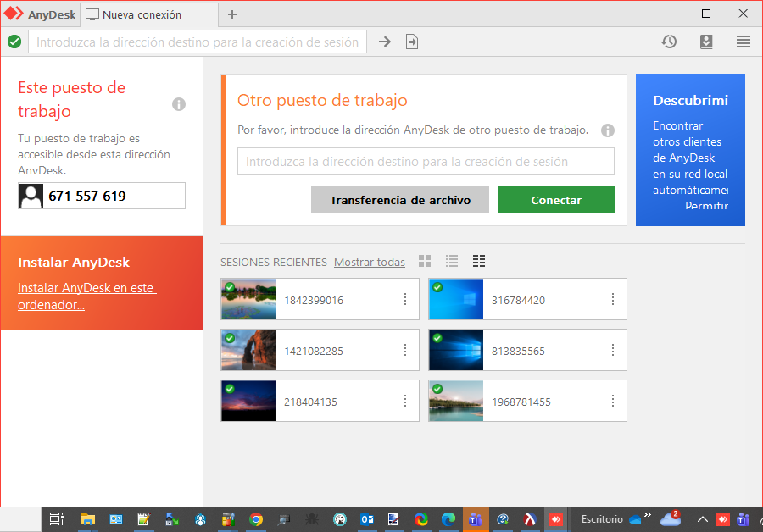Click the file transfer icon in the toolbar
This screenshot has width=763, height=532.
(x=412, y=42)
